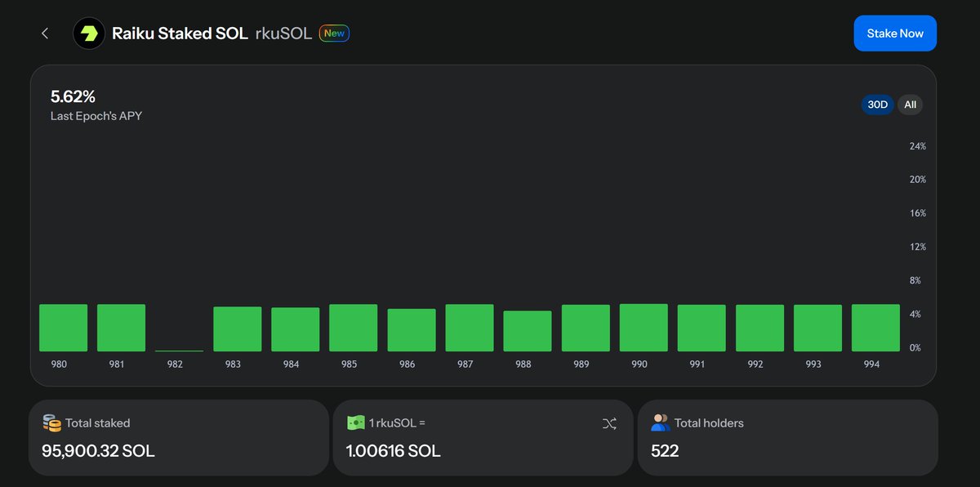Select the epoch 984 bar
The height and width of the screenshot is (487, 980).
point(295,329)
